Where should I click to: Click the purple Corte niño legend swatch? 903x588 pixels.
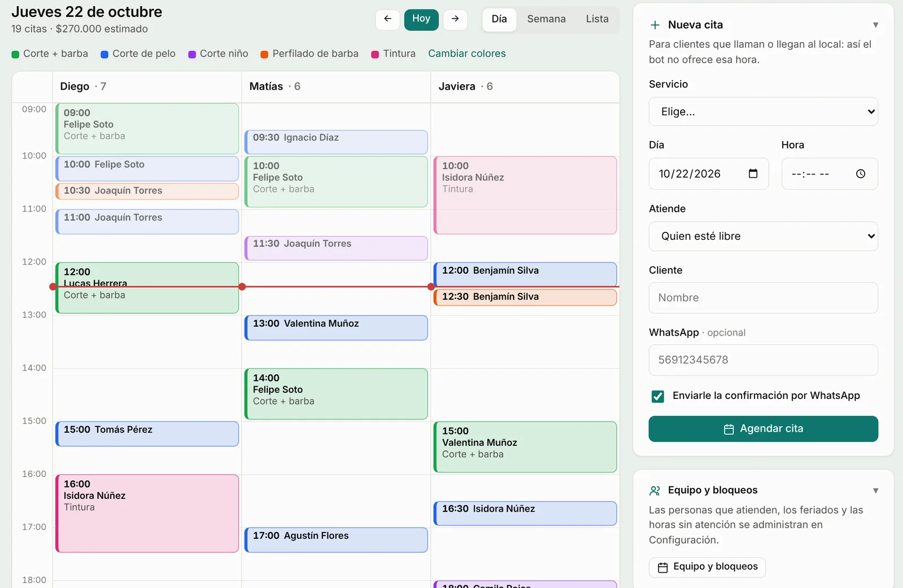[192, 55]
